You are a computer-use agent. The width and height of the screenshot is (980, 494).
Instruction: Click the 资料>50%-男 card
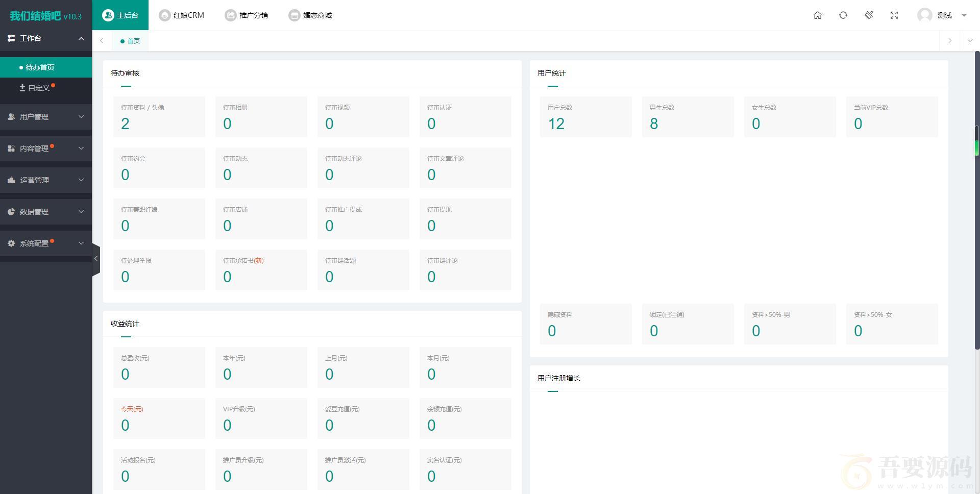(790, 324)
